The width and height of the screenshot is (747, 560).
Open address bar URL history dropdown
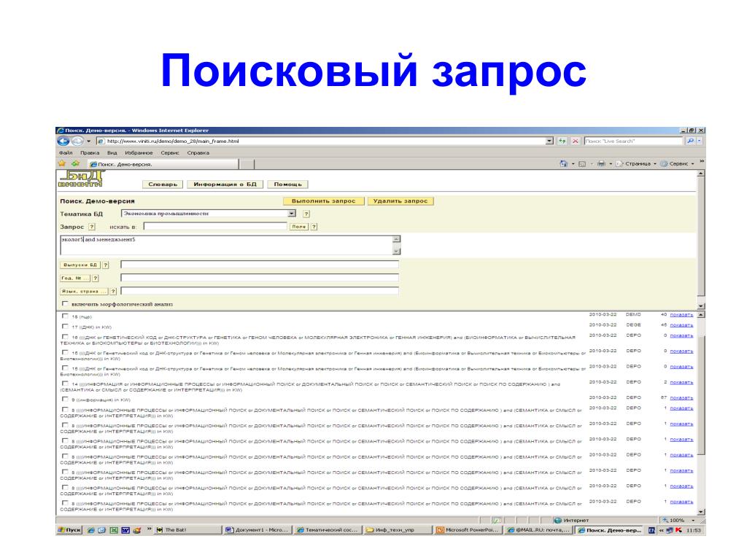pos(549,141)
